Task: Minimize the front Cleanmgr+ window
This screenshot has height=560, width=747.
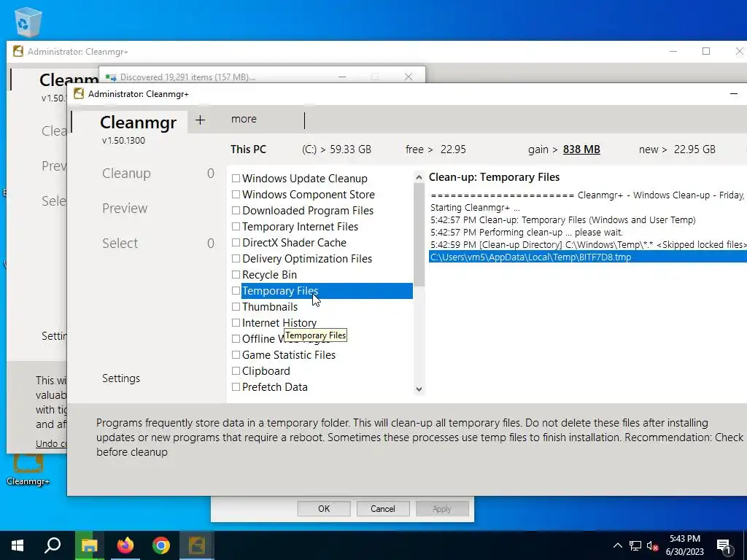Action: pos(734,94)
